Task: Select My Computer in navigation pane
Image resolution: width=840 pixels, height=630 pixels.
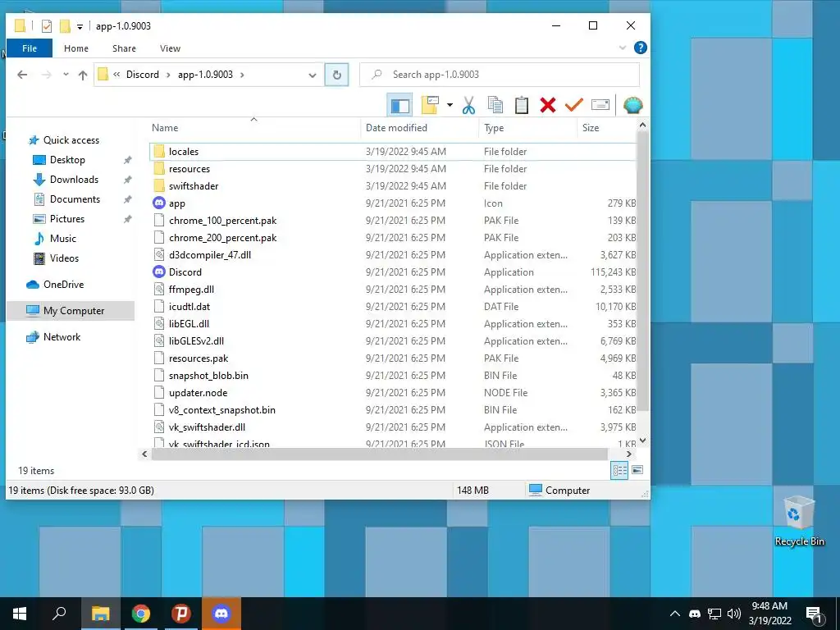Action: coord(71,311)
